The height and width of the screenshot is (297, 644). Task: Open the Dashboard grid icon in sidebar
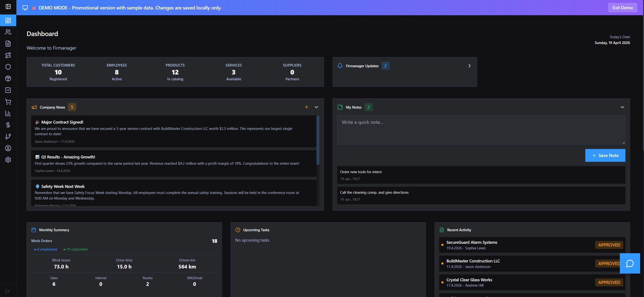tap(8, 21)
